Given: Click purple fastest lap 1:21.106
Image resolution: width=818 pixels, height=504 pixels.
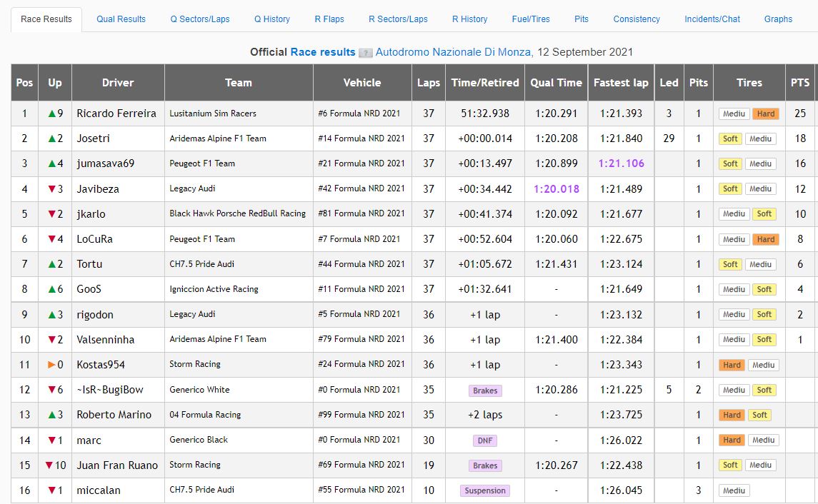Looking at the screenshot, I should (x=621, y=163).
